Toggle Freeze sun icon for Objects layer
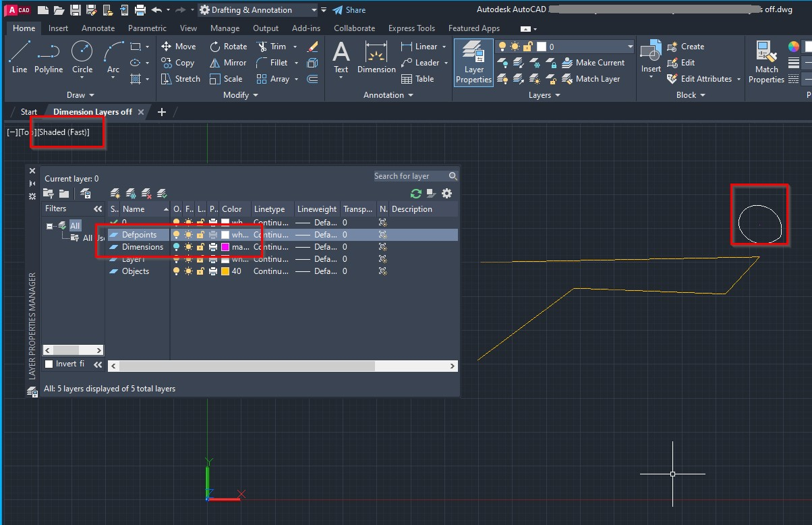 click(189, 271)
